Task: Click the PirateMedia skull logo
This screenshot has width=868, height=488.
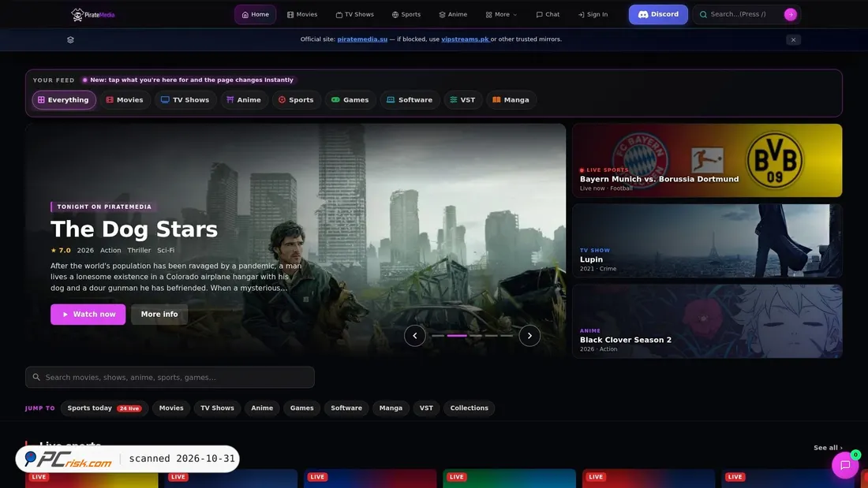Action: click(x=92, y=15)
